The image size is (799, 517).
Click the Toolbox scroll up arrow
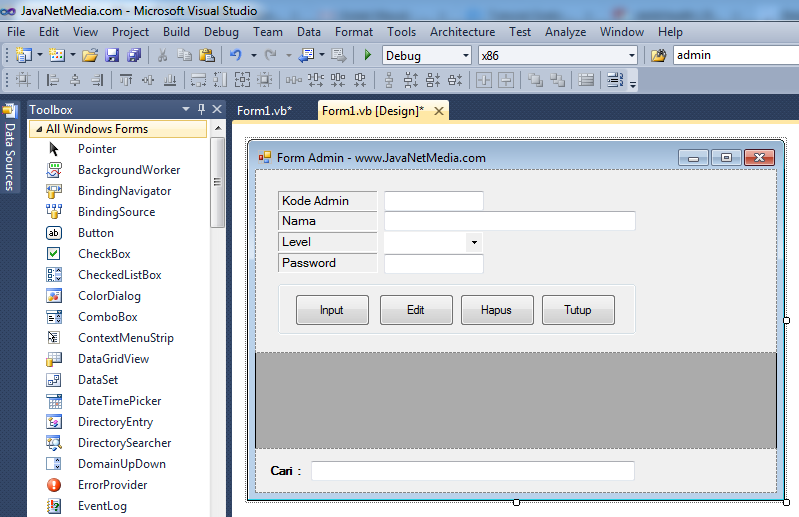218,128
